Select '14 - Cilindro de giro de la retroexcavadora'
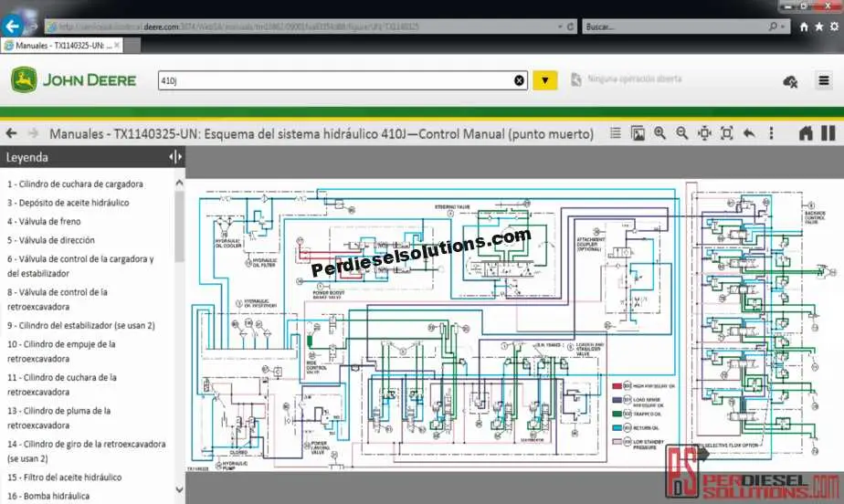This screenshot has height=504, width=844. pyautogui.click(x=87, y=451)
